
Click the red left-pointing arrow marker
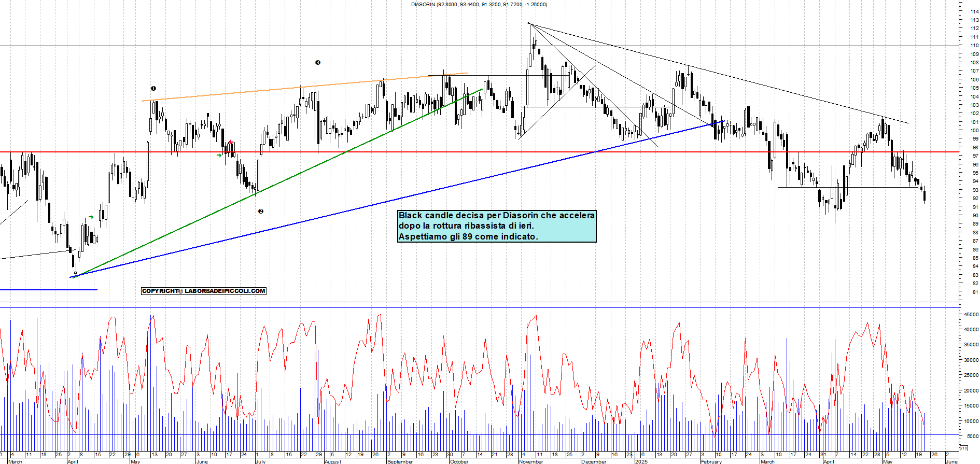tap(231, 143)
